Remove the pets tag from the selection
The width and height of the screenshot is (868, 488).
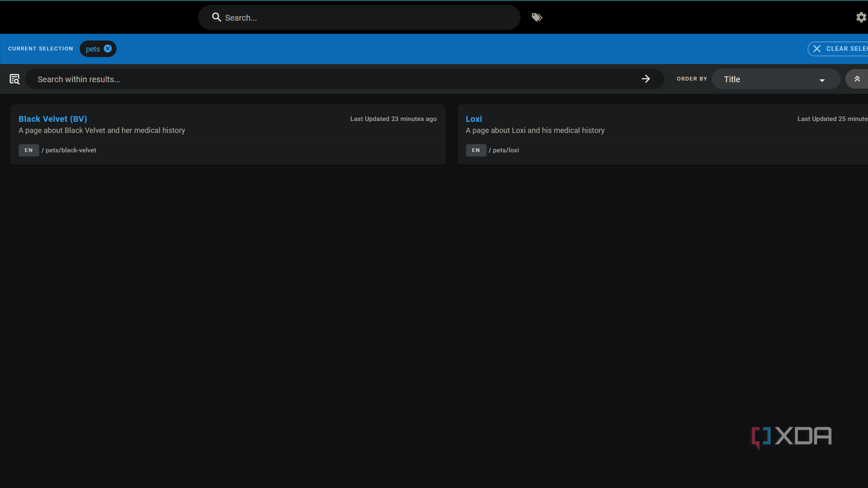click(x=108, y=49)
